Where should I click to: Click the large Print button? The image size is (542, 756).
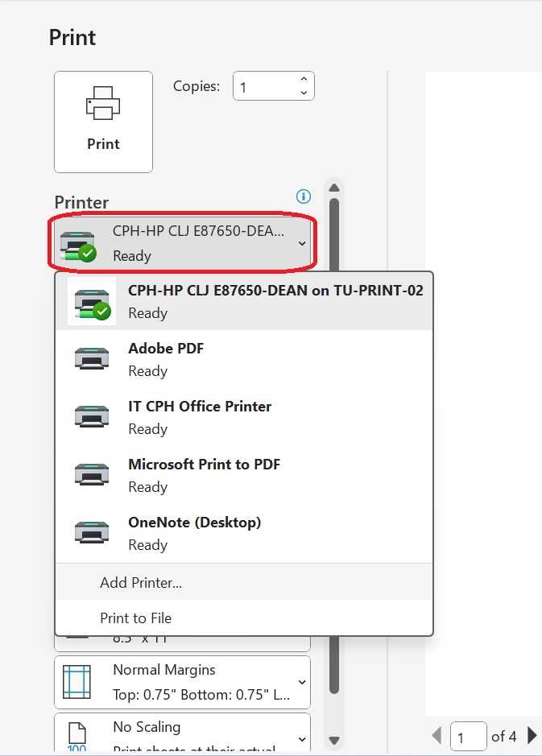click(103, 122)
